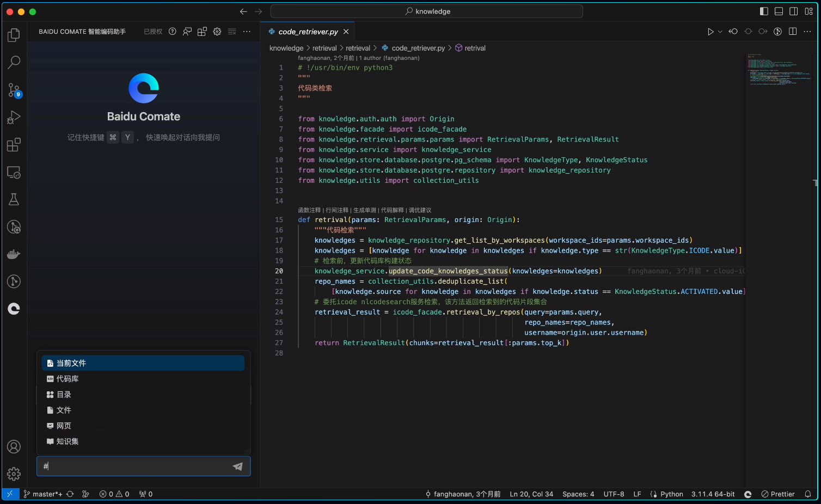
Task: Open the Docker whale view
Action: (x=14, y=254)
